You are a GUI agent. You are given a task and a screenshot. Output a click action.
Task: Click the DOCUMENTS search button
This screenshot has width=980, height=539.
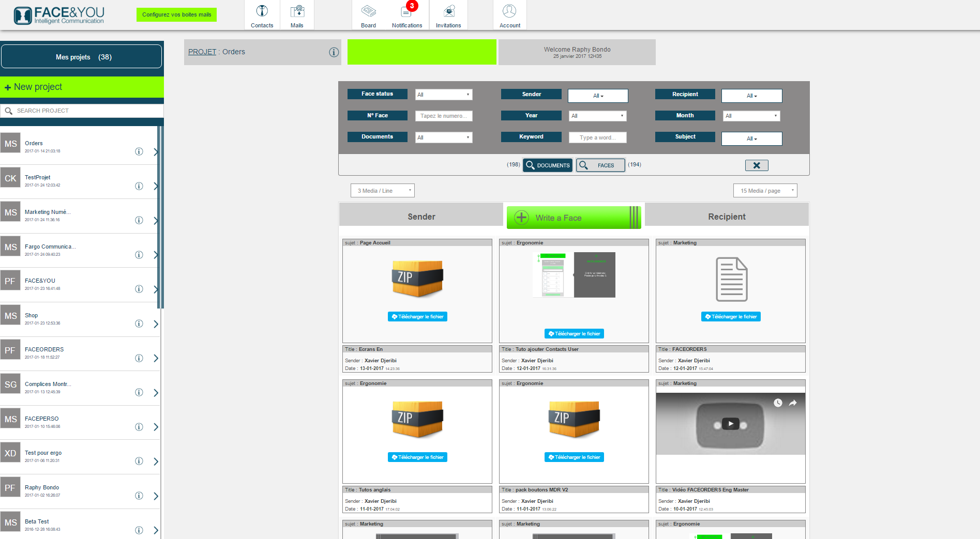pyautogui.click(x=548, y=165)
